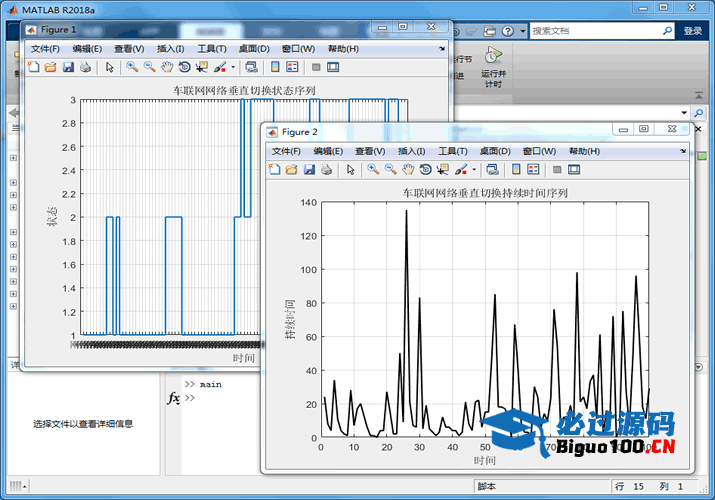Open 帮助(H) menu in Figure 1
This screenshot has height=500, width=715.
tap(343, 49)
